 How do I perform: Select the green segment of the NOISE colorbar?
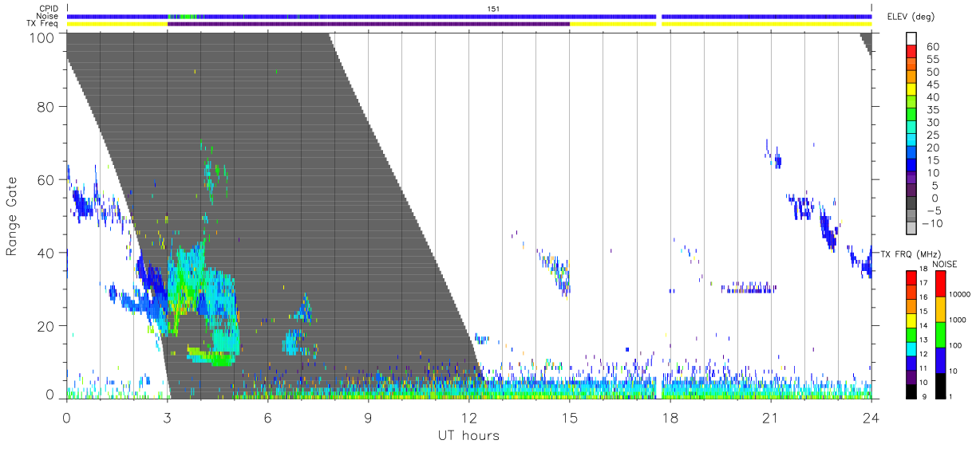click(x=940, y=335)
